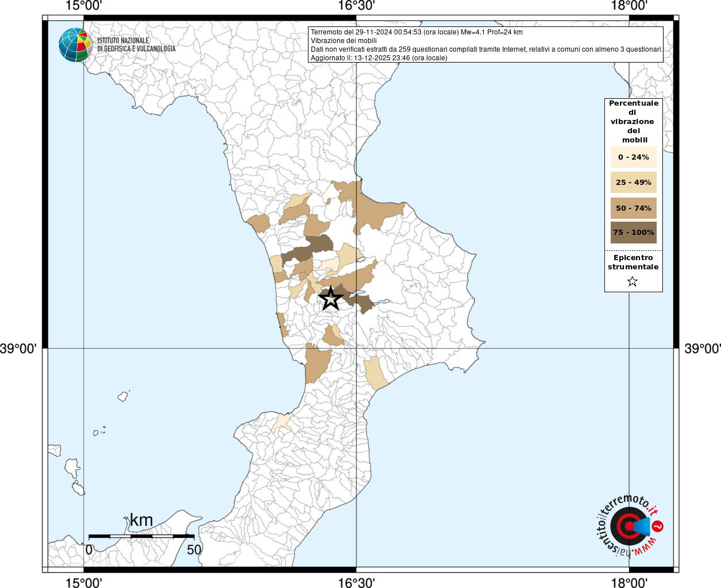This screenshot has height=588, width=721.
Task: Click the top 15°00' longitude label
Action: point(84,6)
